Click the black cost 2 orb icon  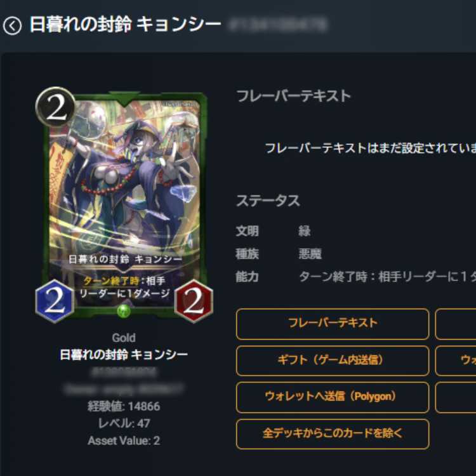pos(56,108)
